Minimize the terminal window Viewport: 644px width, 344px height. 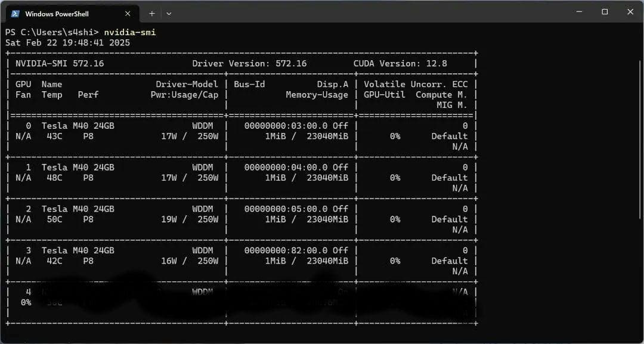pyautogui.click(x=578, y=11)
